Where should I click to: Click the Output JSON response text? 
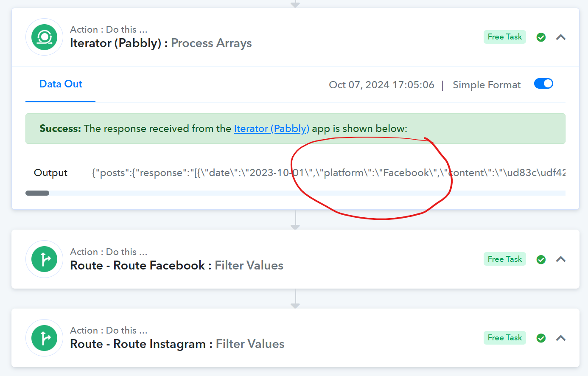329,173
